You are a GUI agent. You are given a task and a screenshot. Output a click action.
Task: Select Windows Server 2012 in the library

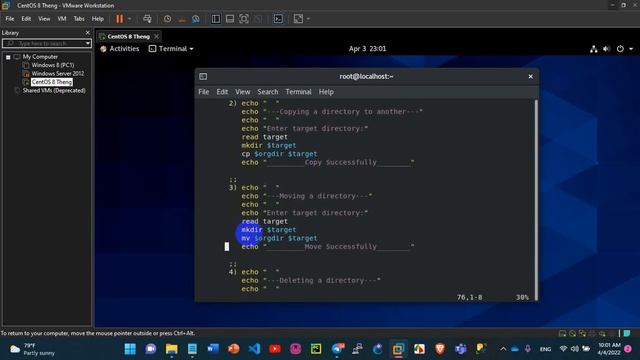[58, 73]
